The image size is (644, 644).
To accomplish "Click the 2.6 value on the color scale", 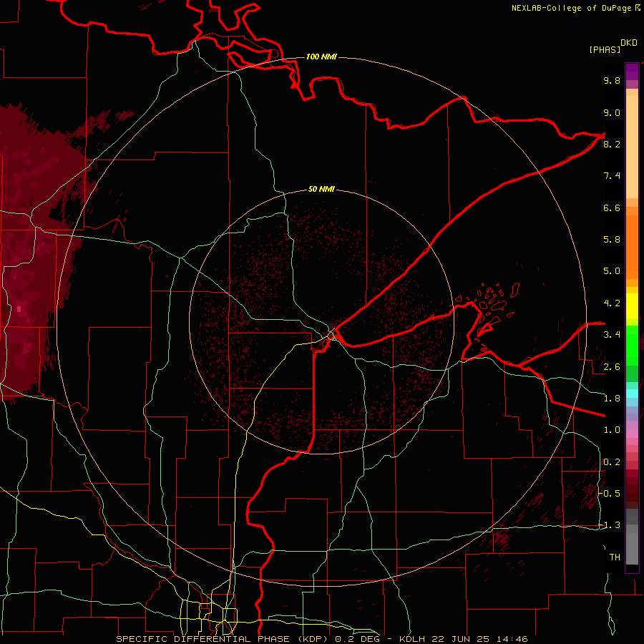I will pyautogui.click(x=612, y=367).
